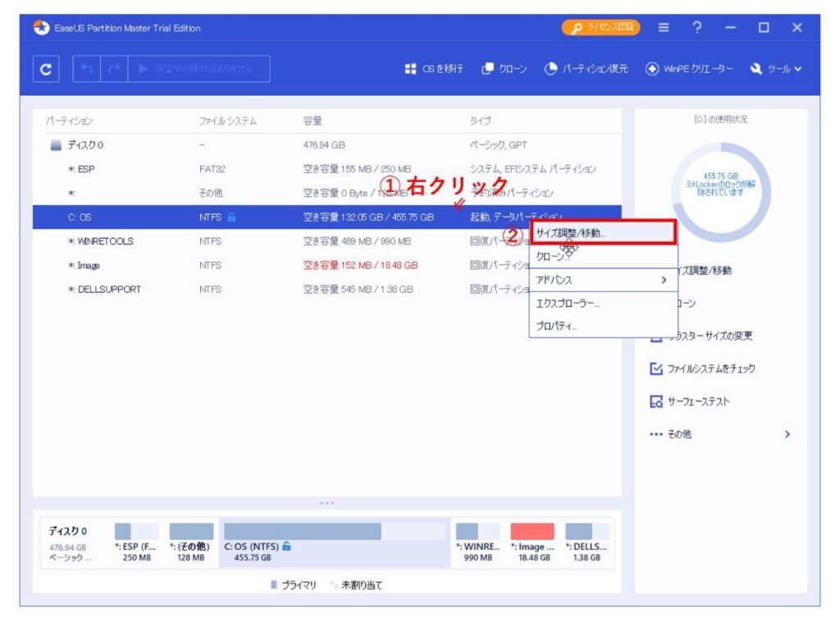Click the disk icon beside ディスク 0

[x=56, y=145]
